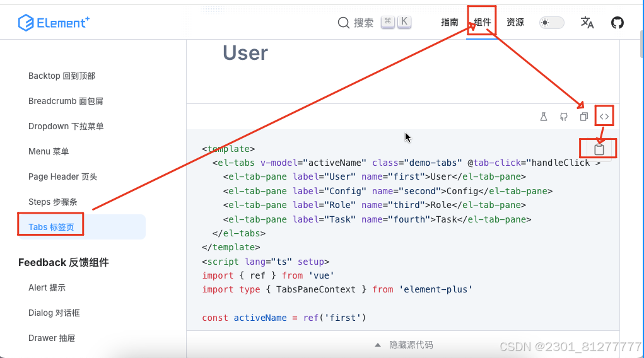
Task: Click the label="Role" el-tab-pane code line
Action: pyautogui.click(x=375, y=205)
